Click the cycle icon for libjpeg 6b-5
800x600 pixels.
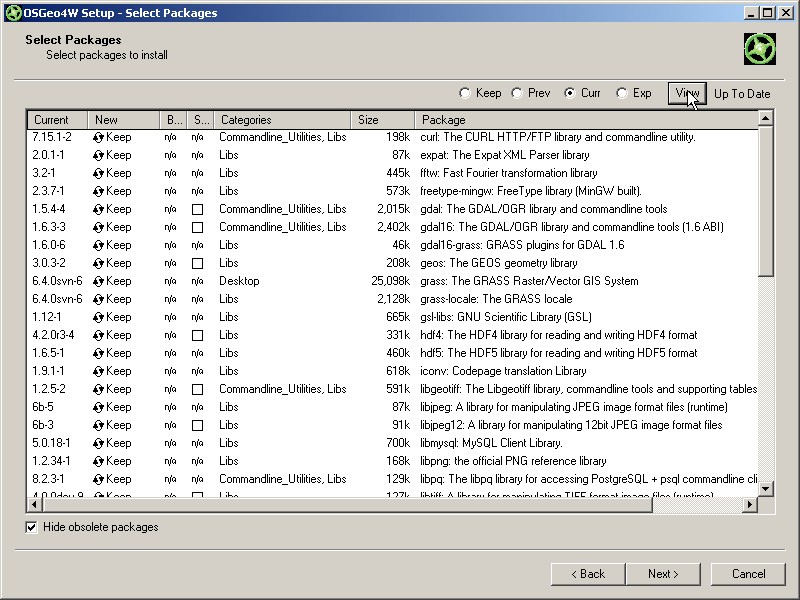pos(98,407)
